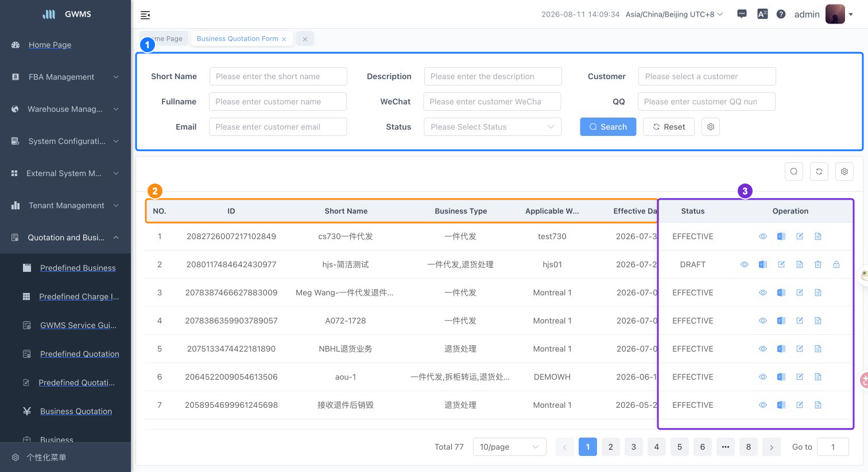The height and width of the screenshot is (472, 868).
Task: Edit the DRAFT row quotation
Action: pyautogui.click(x=781, y=264)
